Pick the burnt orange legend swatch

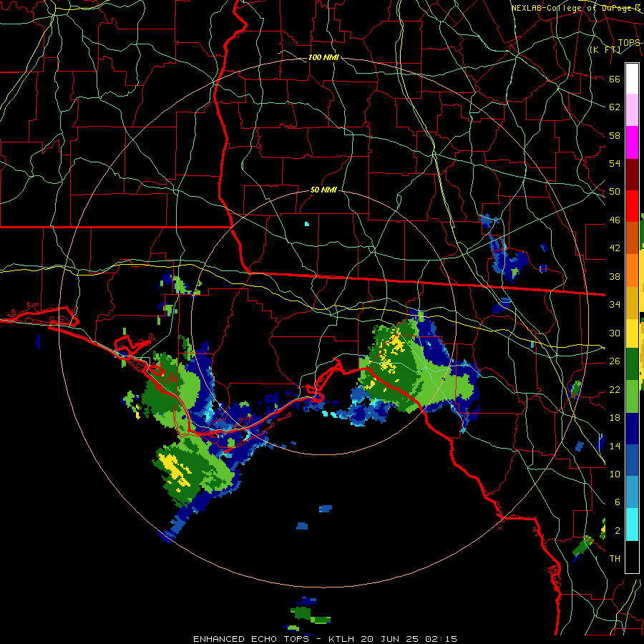click(x=632, y=238)
